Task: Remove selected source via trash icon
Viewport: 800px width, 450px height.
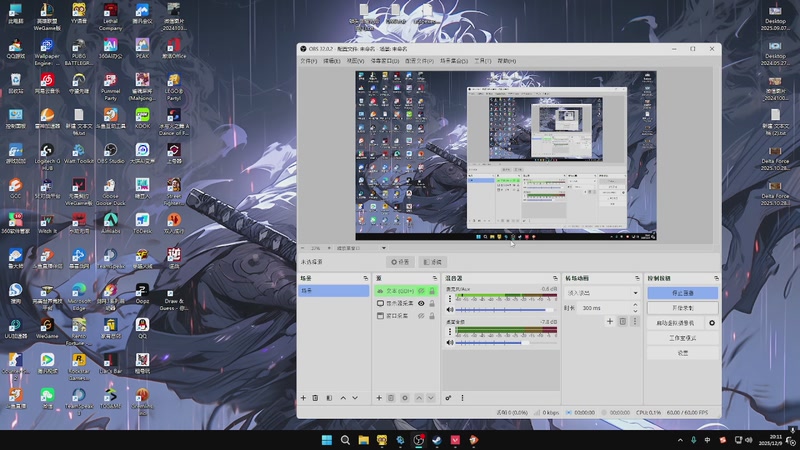Action: pyautogui.click(x=391, y=398)
